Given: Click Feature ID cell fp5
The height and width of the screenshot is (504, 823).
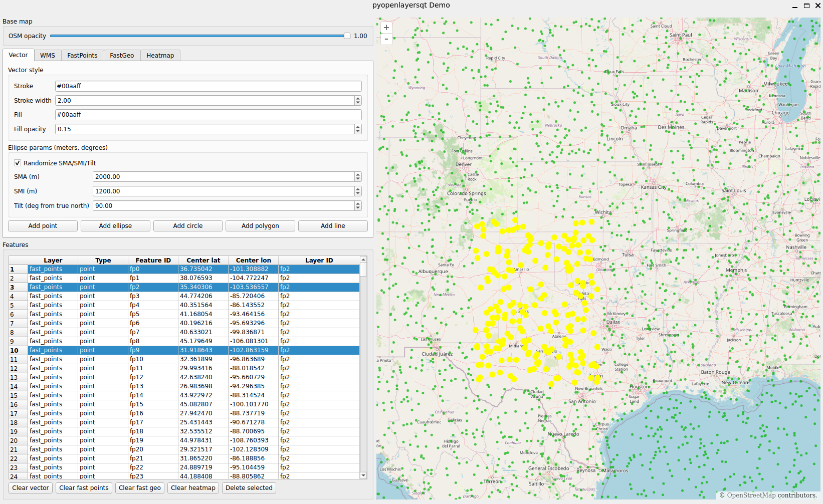Looking at the screenshot, I should click(153, 314).
